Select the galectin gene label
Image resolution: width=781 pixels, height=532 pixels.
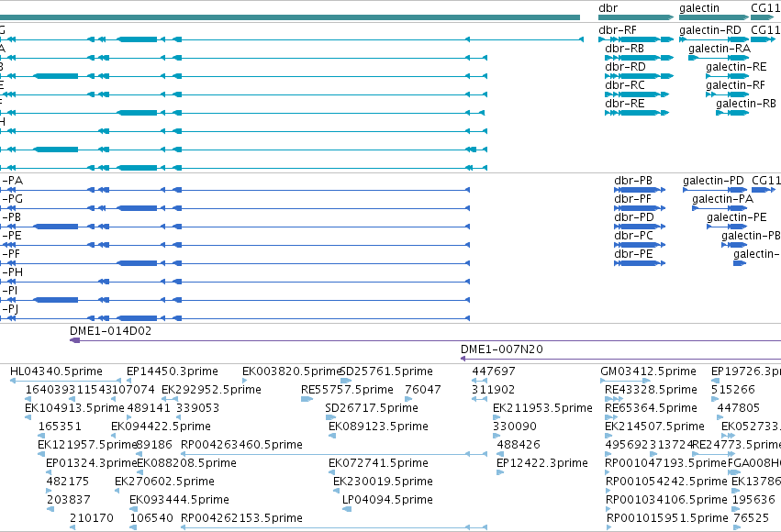coord(698,8)
